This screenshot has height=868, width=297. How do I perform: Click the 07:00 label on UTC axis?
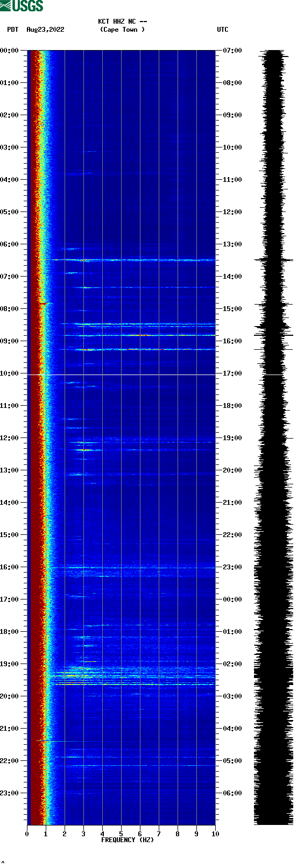[x=232, y=51]
